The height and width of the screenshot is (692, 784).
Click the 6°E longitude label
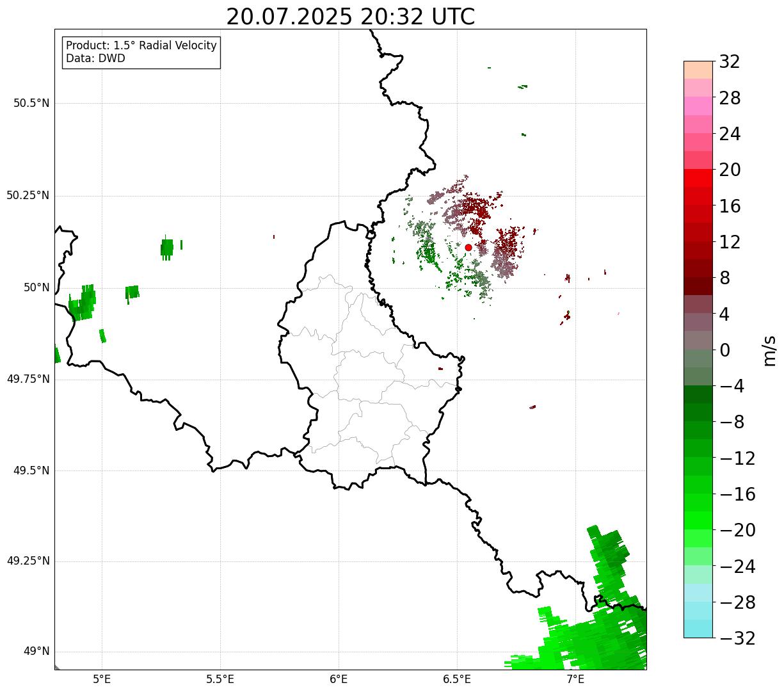point(339,679)
